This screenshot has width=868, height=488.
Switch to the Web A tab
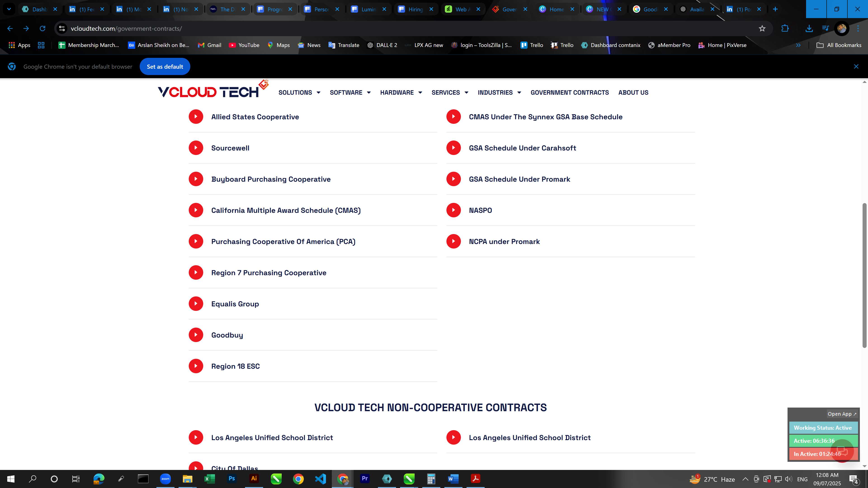point(463,9)
